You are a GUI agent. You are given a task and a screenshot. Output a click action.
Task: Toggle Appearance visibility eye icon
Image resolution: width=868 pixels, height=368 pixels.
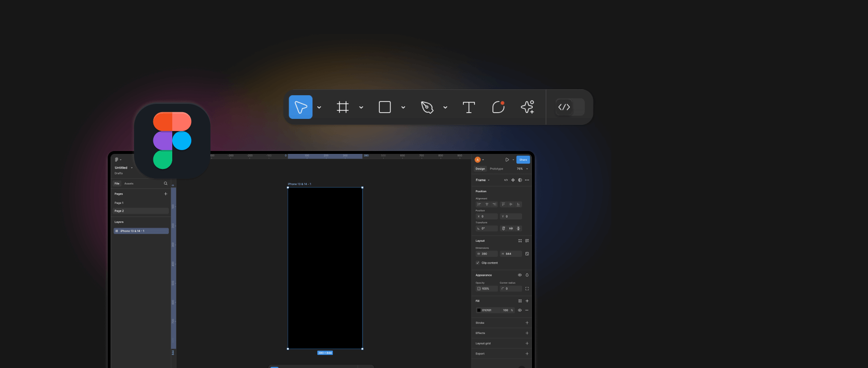click(x=520, y=275)
